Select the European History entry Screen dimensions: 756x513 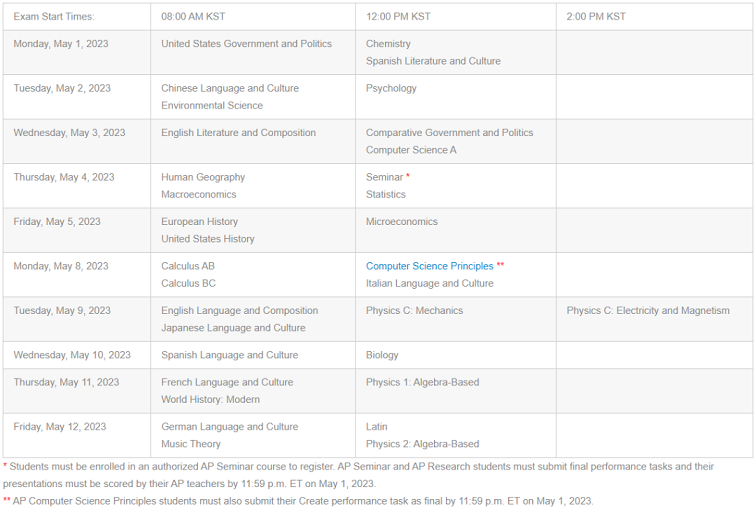click(x=199, y=222)
